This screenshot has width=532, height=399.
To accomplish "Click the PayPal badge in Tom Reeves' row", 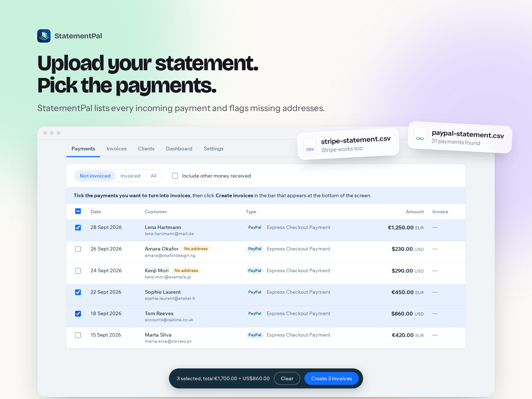I will tap(255, 313).
